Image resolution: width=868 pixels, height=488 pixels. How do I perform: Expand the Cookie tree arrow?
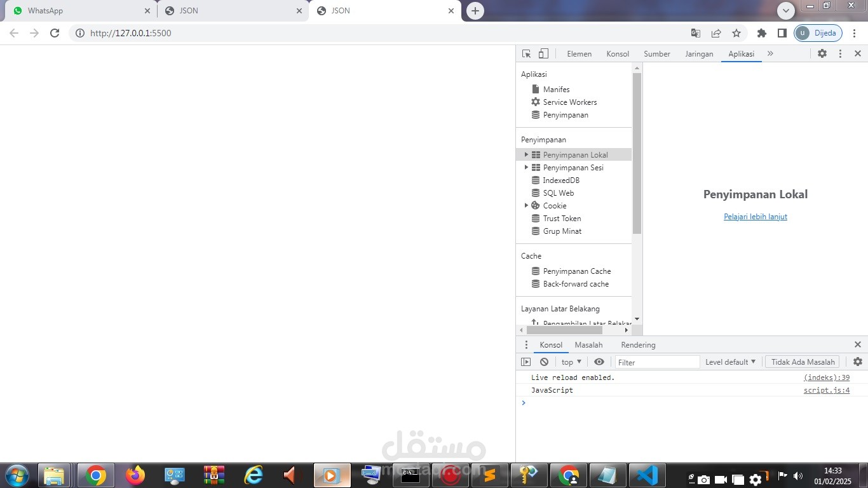click(526, 206)
